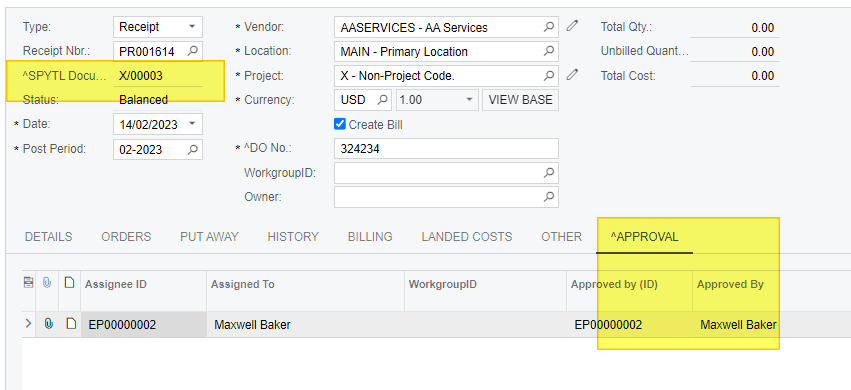Select the EP00000002 Assignee ID cell
Image resolution: width=851 pixels, height=390 pixels.
[144, 324]
